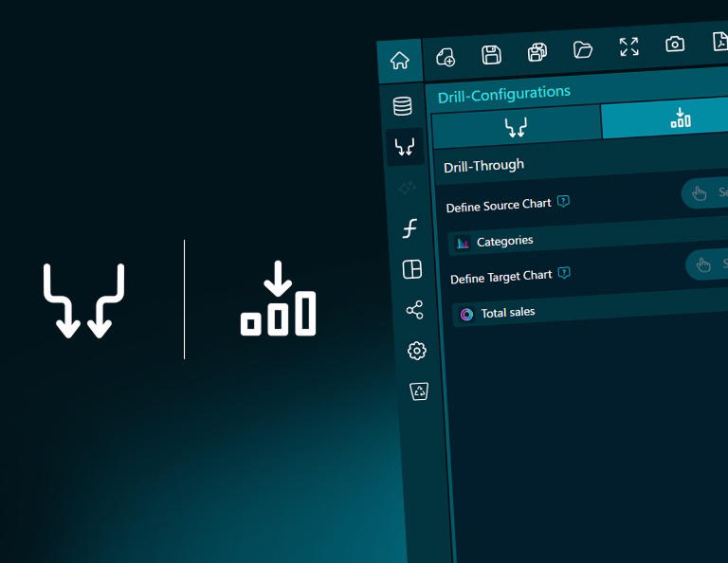728x563 pixels.
Task: Open the folder icon in the top toolbar
Action: coord(583,49)
